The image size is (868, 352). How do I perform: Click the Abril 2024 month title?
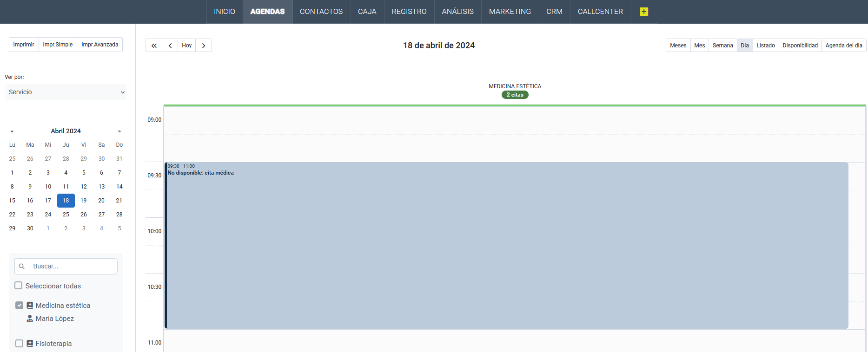66,131
